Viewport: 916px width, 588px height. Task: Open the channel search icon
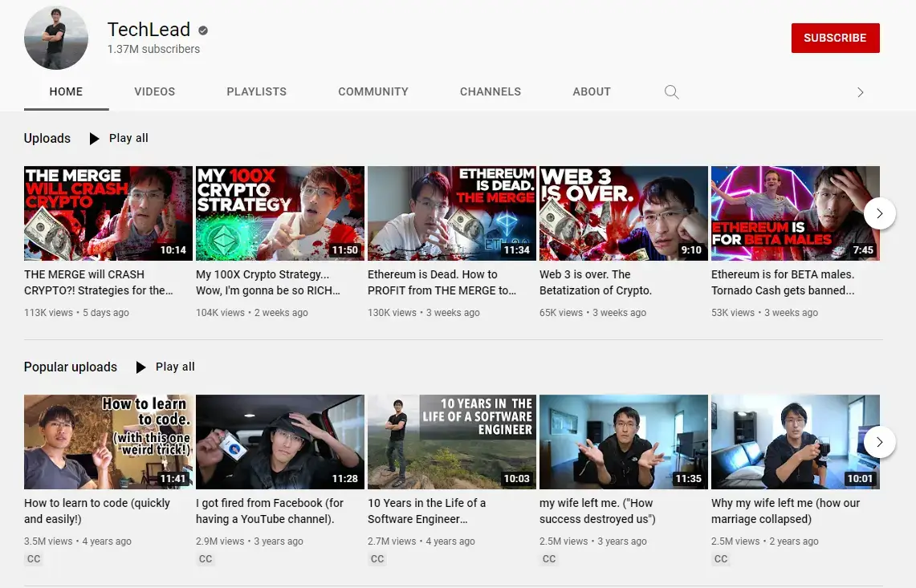click(x=672, y=91)
